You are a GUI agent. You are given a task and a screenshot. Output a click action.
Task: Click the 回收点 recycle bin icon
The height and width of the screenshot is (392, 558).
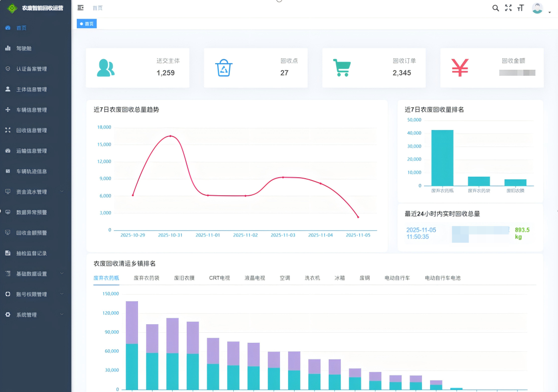tap(224, 68)
